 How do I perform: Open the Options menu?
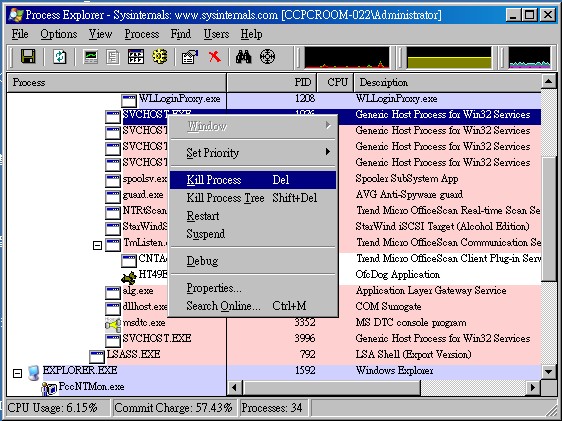59,34
